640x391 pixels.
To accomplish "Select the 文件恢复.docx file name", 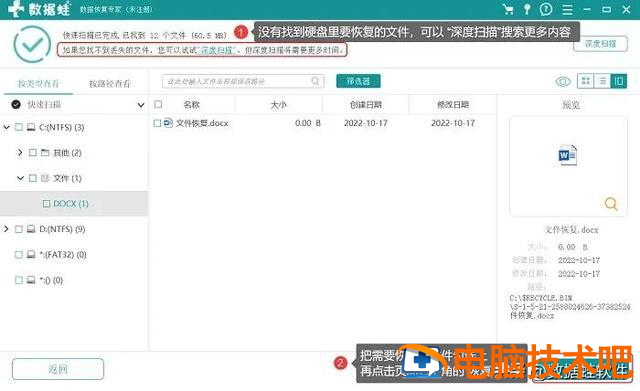I will [x=202, y=123].
